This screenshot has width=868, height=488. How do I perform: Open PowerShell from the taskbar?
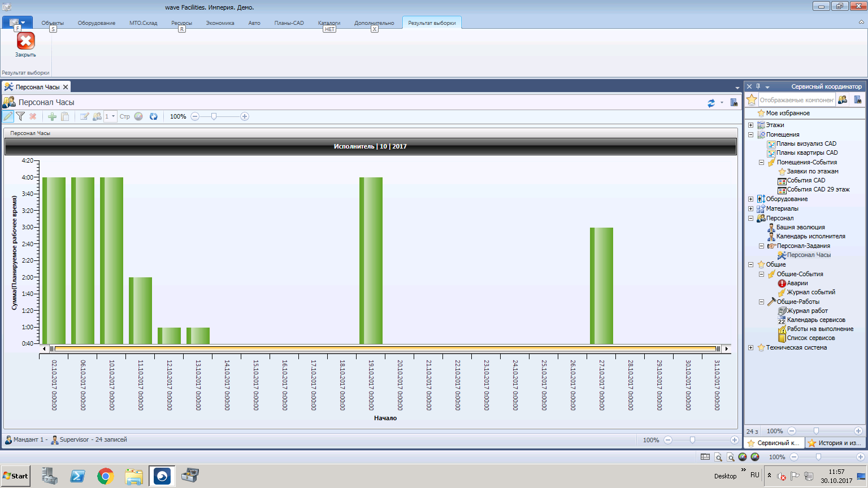(77, 476)
